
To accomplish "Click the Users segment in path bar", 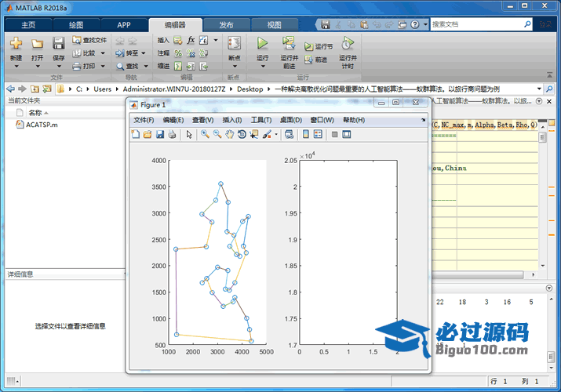I will (102, 89).
